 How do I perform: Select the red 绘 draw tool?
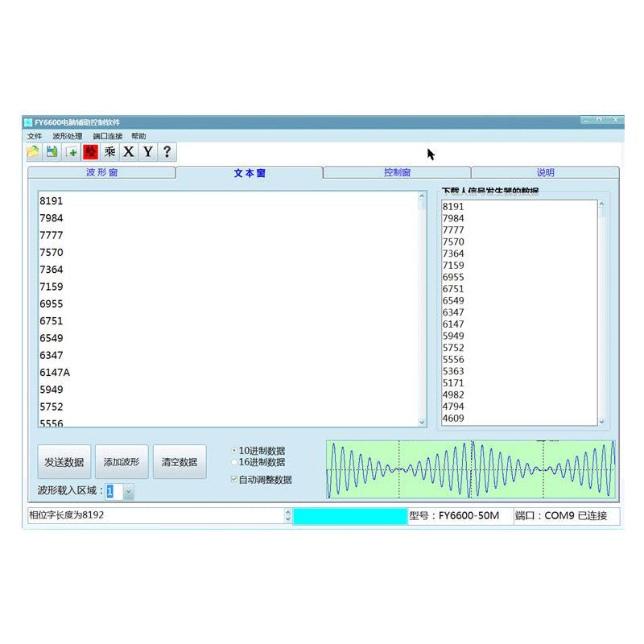(91, 151)
